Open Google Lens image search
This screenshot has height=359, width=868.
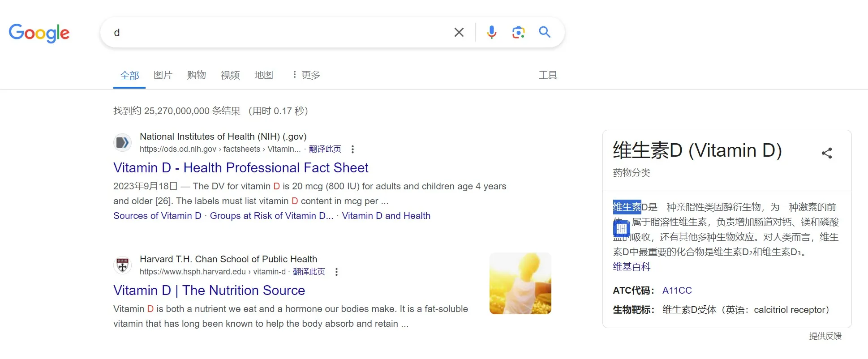(x=518, y=32)
